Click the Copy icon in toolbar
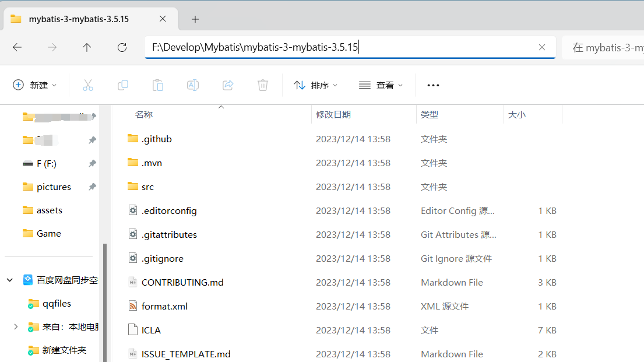This screenshot has height=362, width=644. (x=123, y=86)
